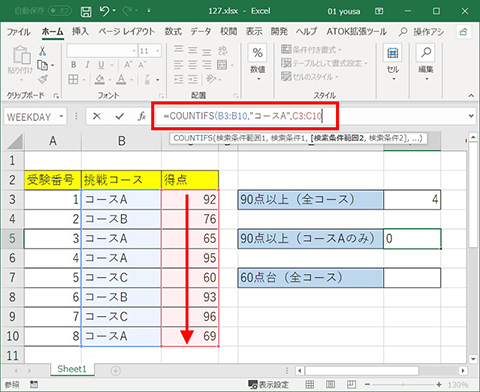Click the Format Painter brush icon
The width and height of the screenshot is (480, 392).
[42, 79]
